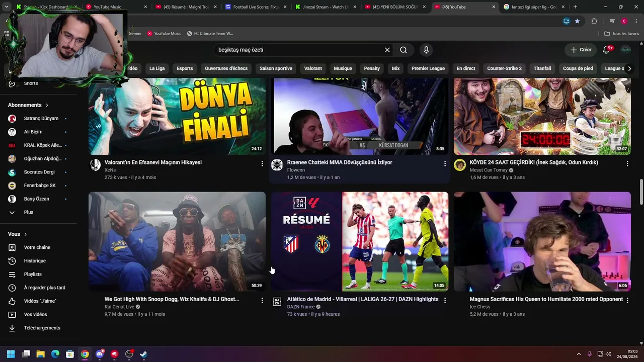Viewport: 644px width, 362px height.
Task: Open the YouTube account avatar menu
Action: tap(625, 50)
